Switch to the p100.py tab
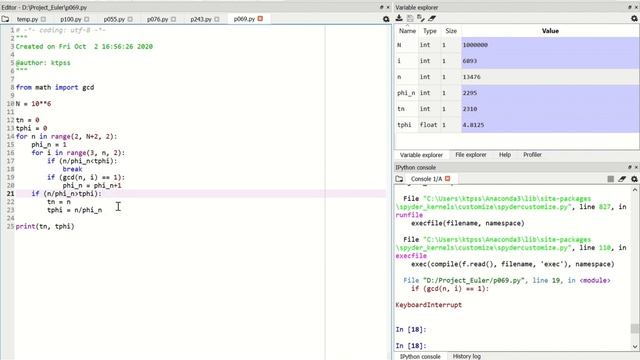Screen dimensions: 640x360 click(x=71, y=19)
